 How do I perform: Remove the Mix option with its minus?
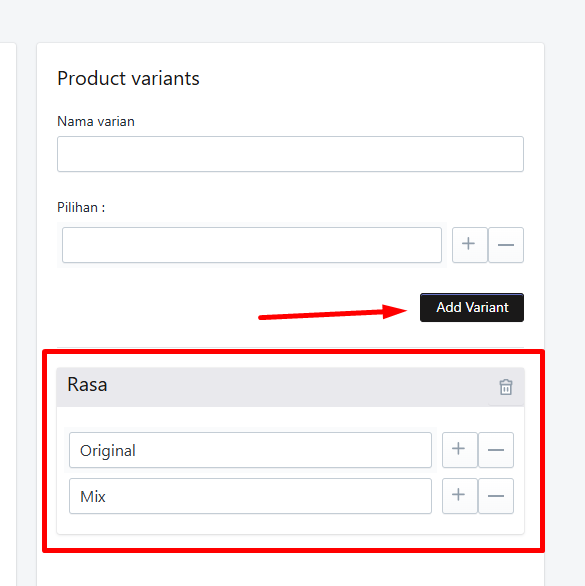click(x=496, y=496)
